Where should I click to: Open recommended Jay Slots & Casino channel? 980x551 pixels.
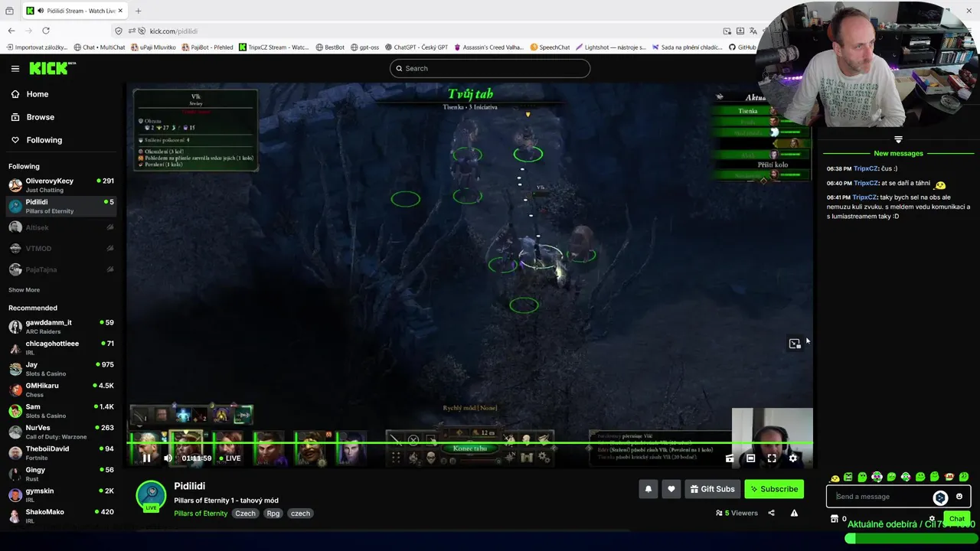[63, 369]
